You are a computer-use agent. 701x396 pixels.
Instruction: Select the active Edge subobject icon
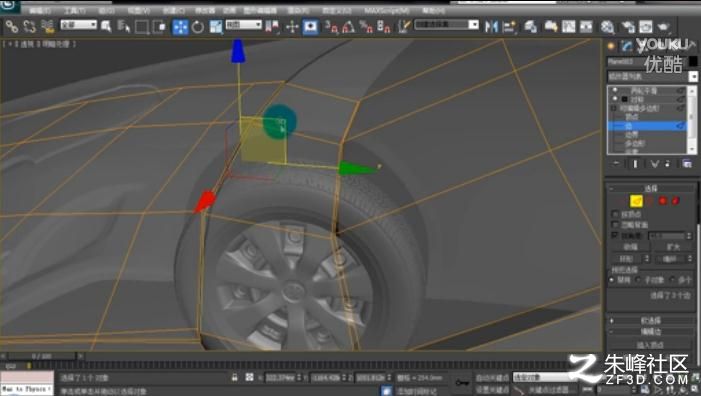coord(636,201)
